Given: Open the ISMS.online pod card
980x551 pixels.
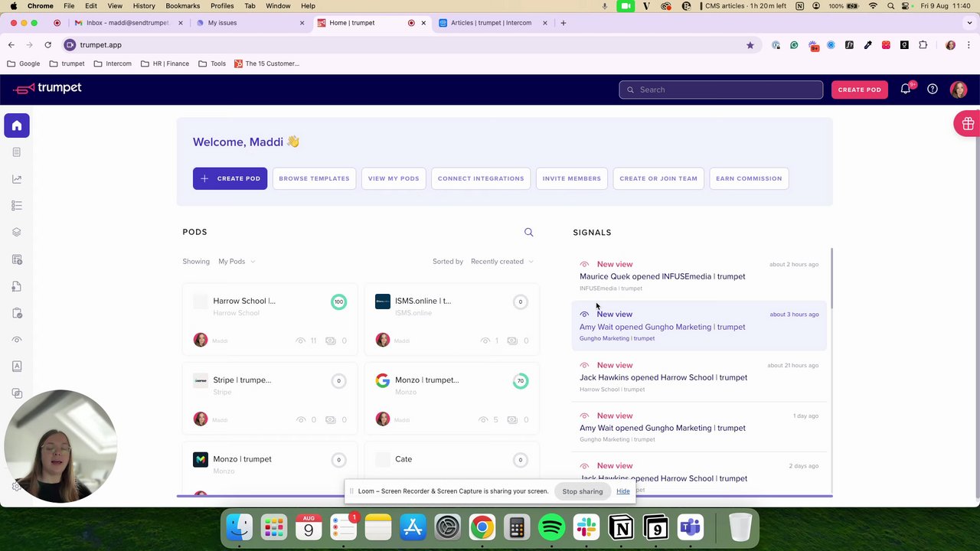Looking at the screenshot, I should (x=452, y=320).
